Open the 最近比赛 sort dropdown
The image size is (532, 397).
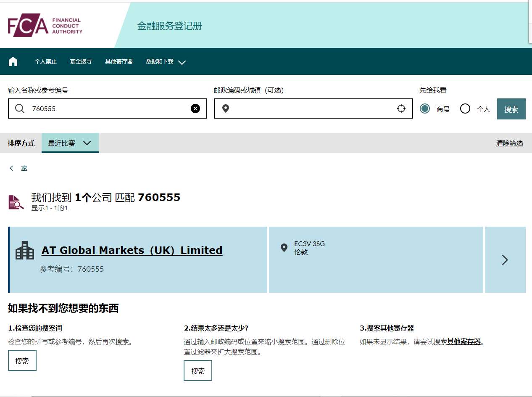click(70, 143)
